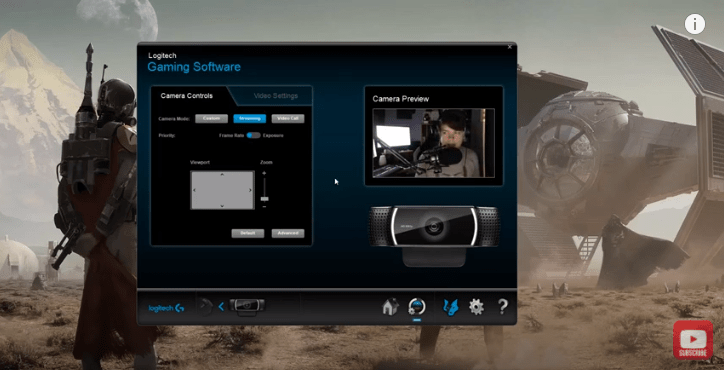Switch to the Video Settings tab
The width and height of the screenshot is (724, 370).
[276, 96]
